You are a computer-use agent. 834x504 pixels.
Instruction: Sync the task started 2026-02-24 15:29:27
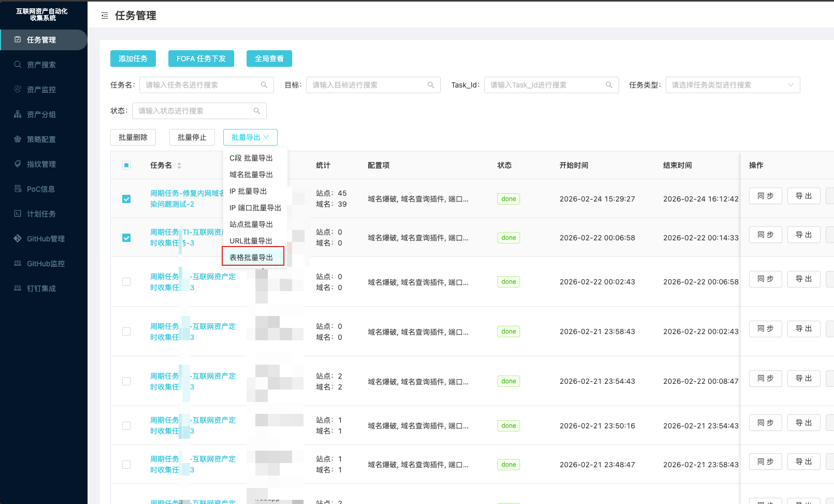click(766, 196)
